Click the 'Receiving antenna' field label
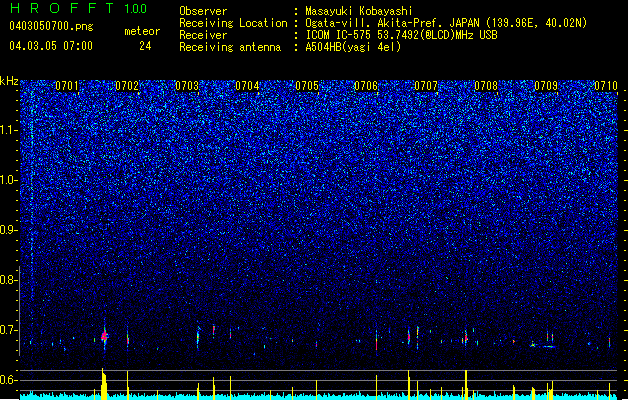The image size is (629, 400). coord(230,47)
